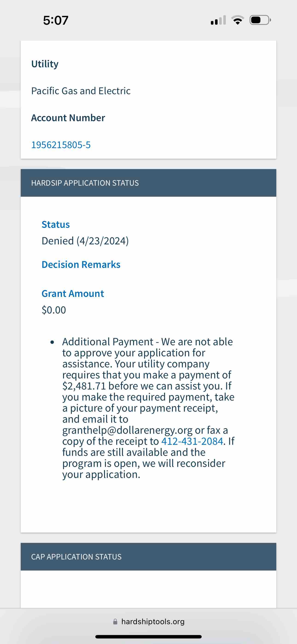Tap the granthelp@dollarenergy.org email address
Screen dimensions: 297x644
coord(127,430)
